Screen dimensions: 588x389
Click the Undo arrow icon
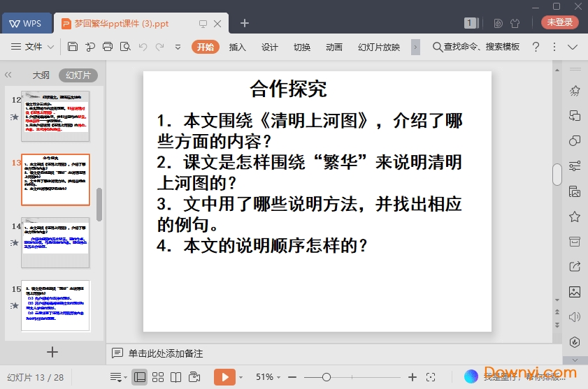(143, 47)
